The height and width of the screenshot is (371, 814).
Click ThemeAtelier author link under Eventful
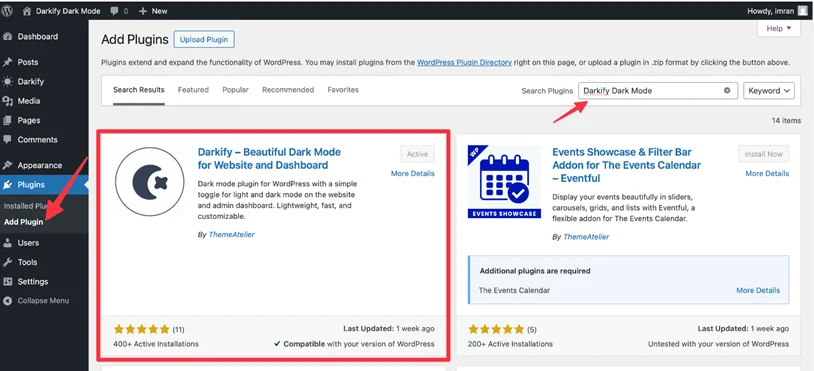(586, 237)
